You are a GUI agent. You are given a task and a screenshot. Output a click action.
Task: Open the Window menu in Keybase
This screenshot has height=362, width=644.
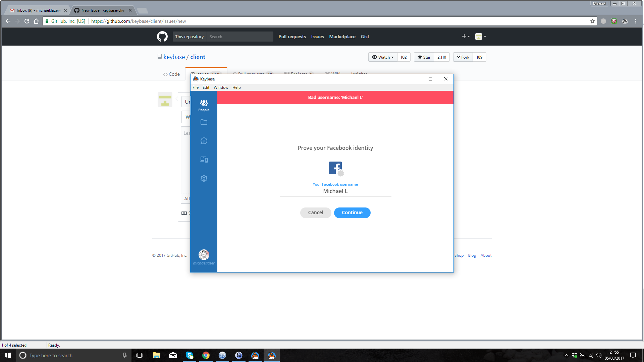[221, 87]
